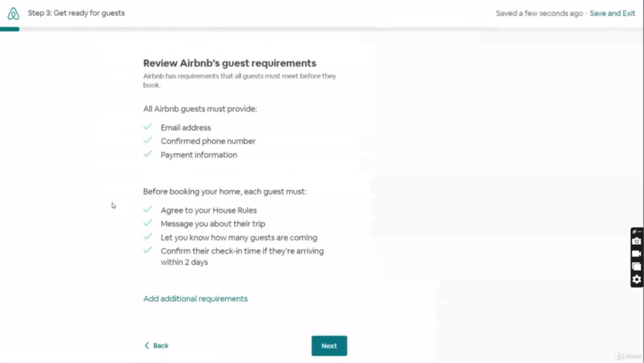Click the checkmark beside Agree to your House Rules
Image resolution: width=644 pixels, height=363 pixels.
click(x=148, y=210)
